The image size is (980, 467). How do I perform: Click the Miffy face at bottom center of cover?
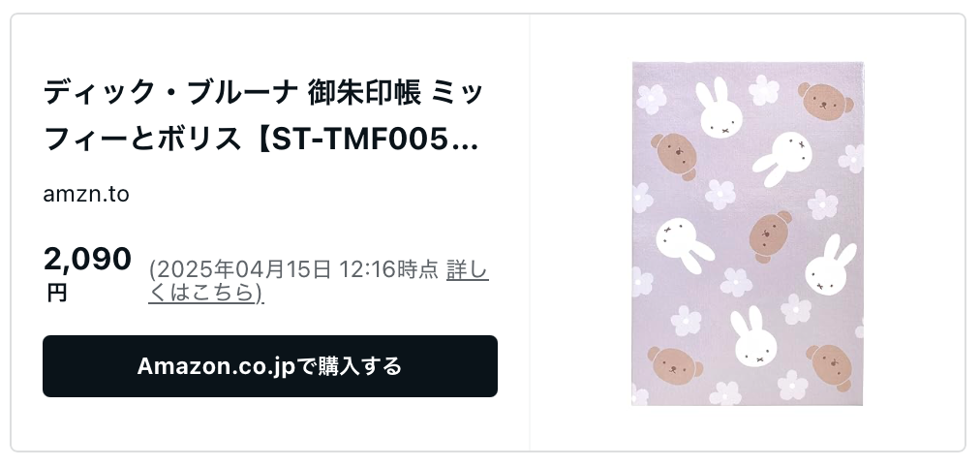pos(754,338)
